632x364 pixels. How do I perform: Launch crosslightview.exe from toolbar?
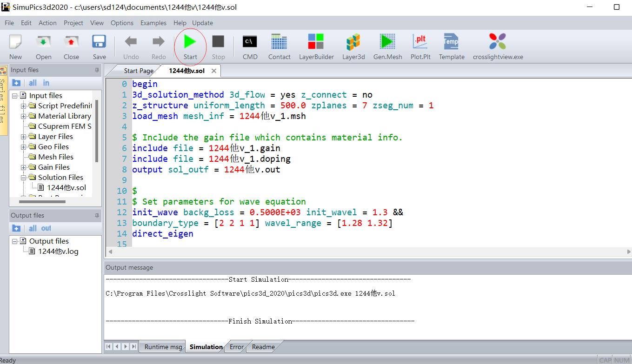pos(498,42)
